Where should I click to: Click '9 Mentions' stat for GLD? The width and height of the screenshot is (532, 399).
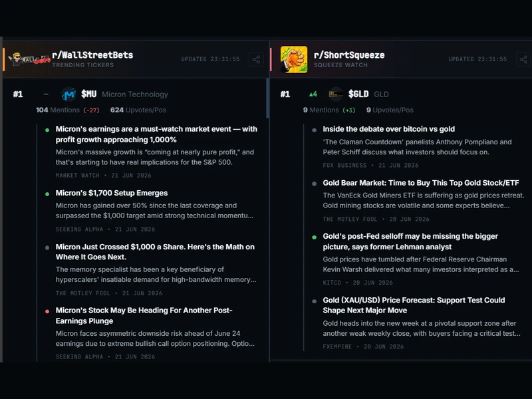pos(321,110)
